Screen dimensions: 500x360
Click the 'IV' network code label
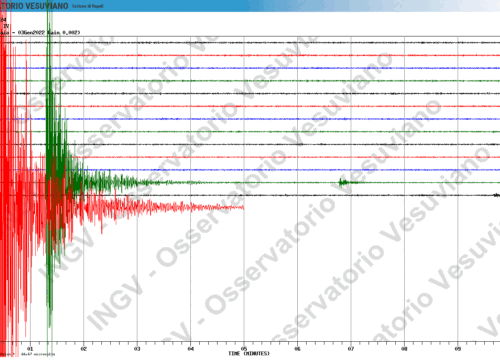pos(6,26)
